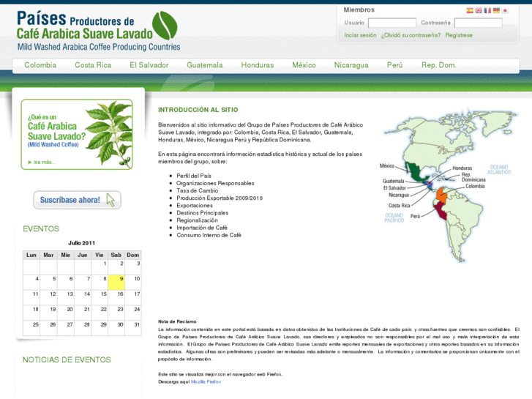Viewport: 532px width, 399px height.
Task: Click the Perfil del País list item
Action: click(x=194, y=176)
